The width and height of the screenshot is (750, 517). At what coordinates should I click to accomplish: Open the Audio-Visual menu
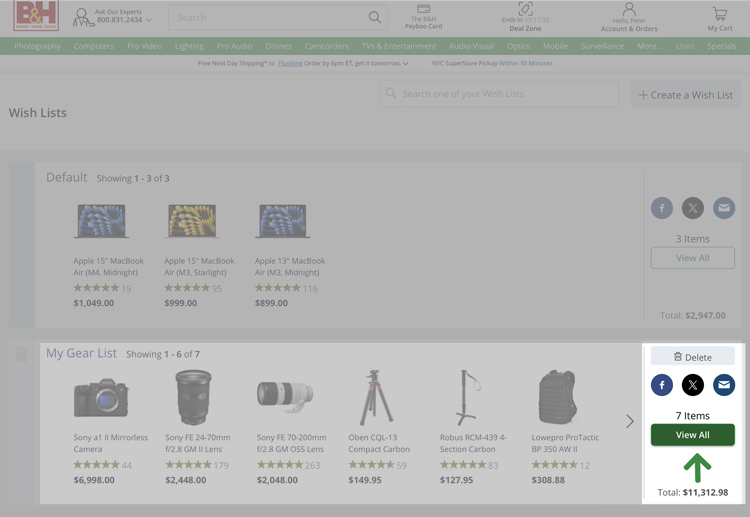pyautogui.click(x=472, y=46)
